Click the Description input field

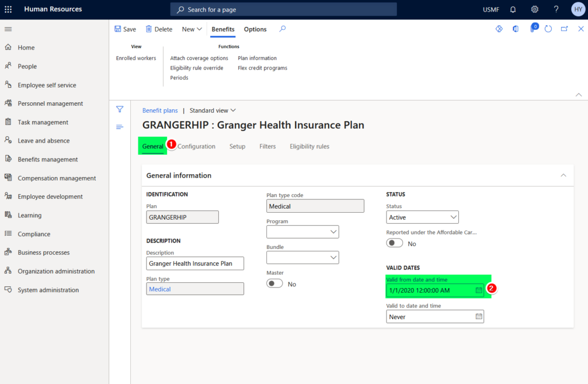click(x=195, y=263)
